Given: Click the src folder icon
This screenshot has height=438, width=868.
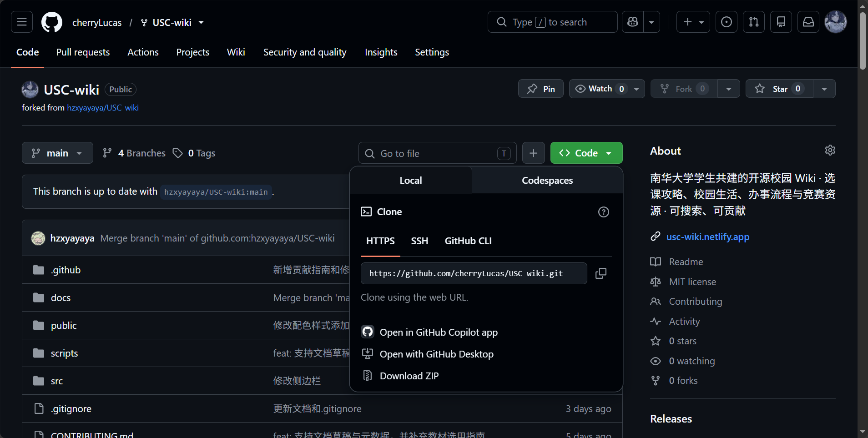Looking at the screenshot, I should click(39, 381).
